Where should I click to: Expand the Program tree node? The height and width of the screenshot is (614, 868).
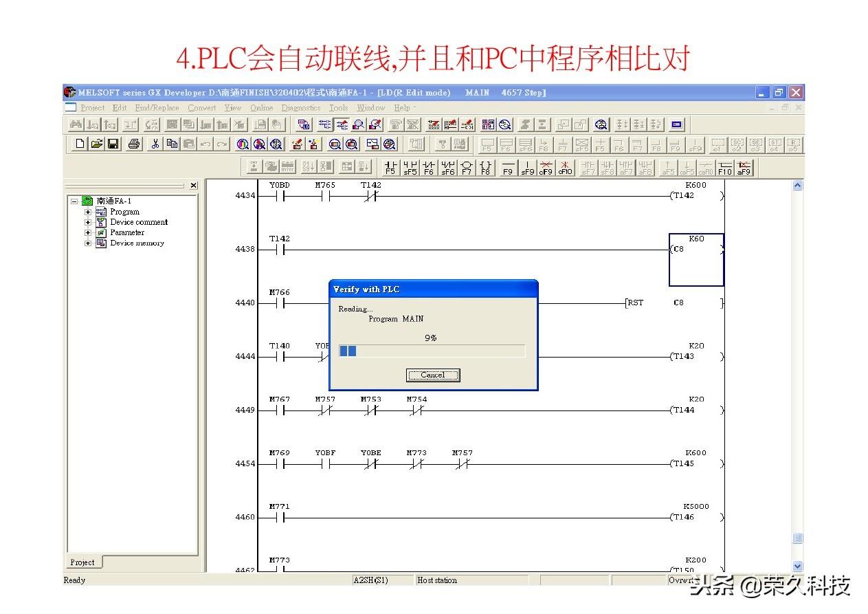tap(88, 212)
